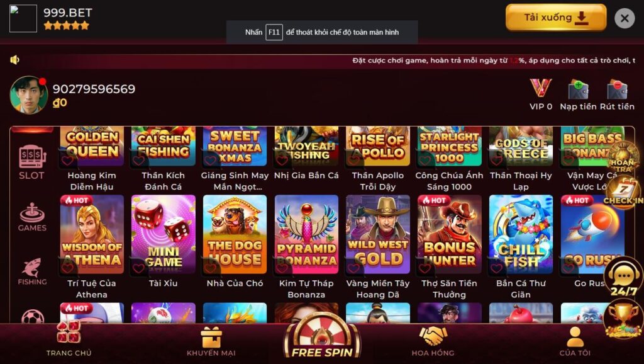Toggle heart on Wild West Gold
Image resolution: width=644 pixels, height=364 pixels.
click(353, 268)
